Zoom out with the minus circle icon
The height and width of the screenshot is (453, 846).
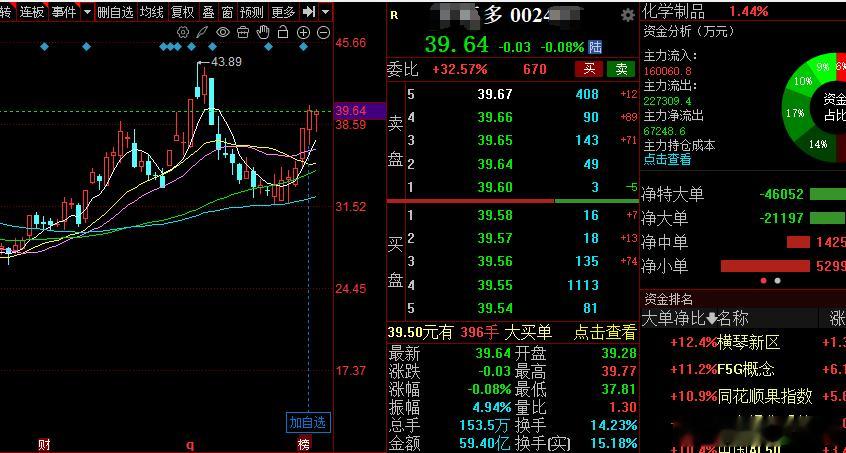323,33
